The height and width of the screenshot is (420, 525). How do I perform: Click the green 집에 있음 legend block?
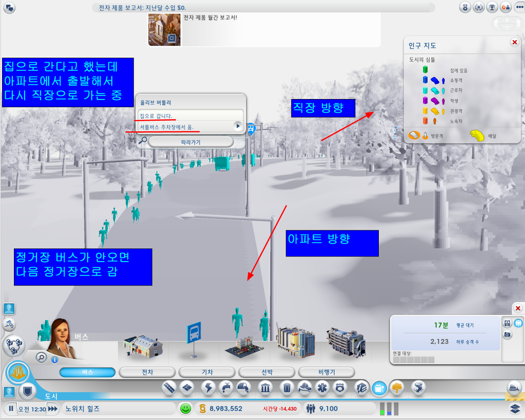425,70
